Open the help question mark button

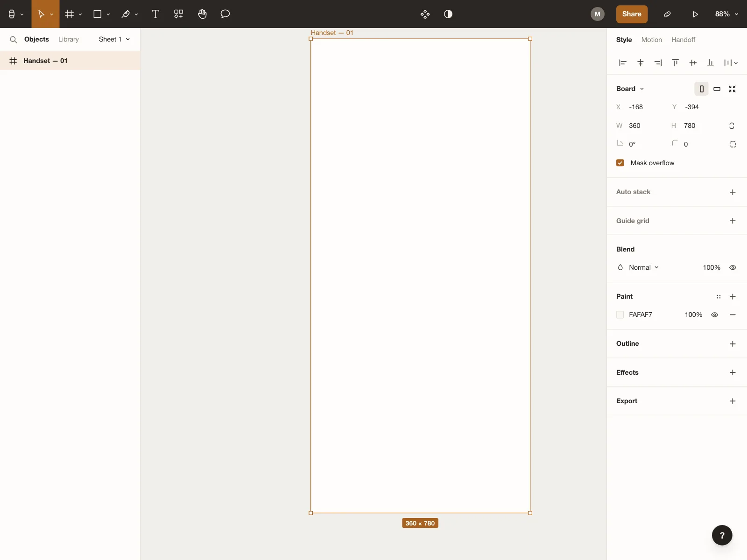[x=722, y=535]
